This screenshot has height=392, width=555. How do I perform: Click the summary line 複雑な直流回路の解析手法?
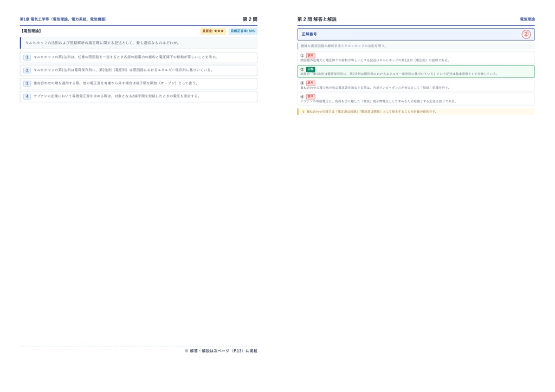(x=343, y=46)
